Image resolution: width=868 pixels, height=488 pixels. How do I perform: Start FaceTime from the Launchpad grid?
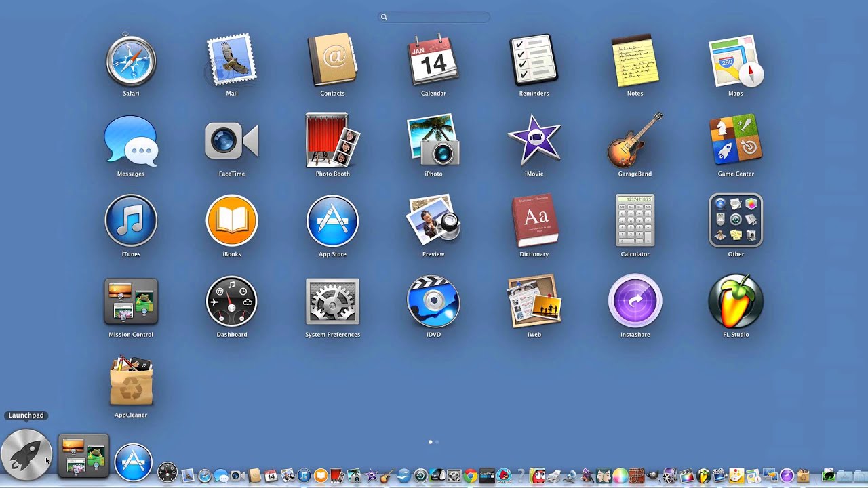(x=232, y=140)
